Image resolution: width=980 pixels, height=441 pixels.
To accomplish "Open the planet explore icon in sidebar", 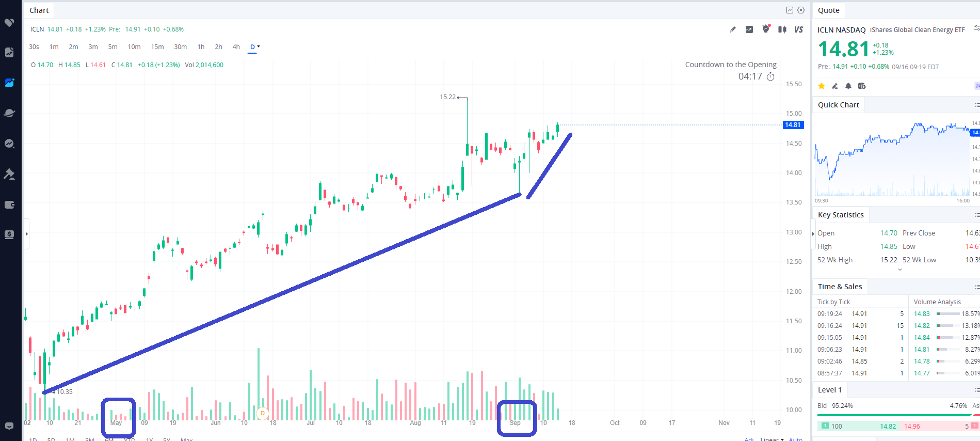I will coord(9,113).
